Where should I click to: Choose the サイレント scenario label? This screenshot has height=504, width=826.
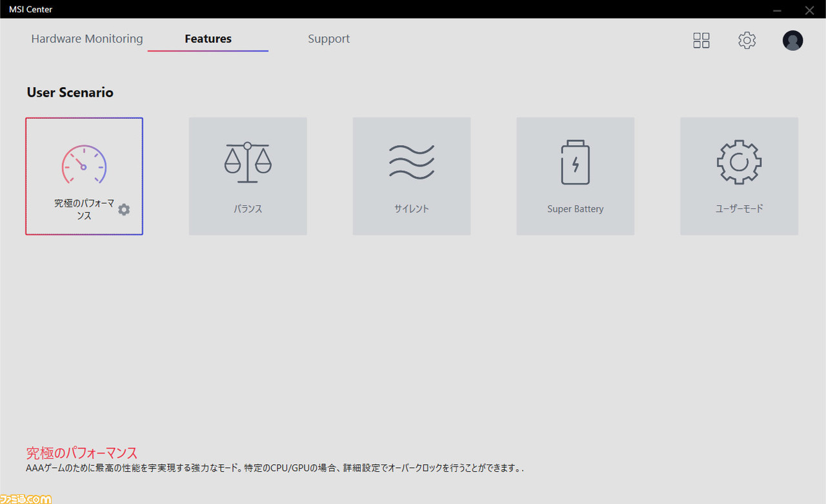tap(412, 209)
